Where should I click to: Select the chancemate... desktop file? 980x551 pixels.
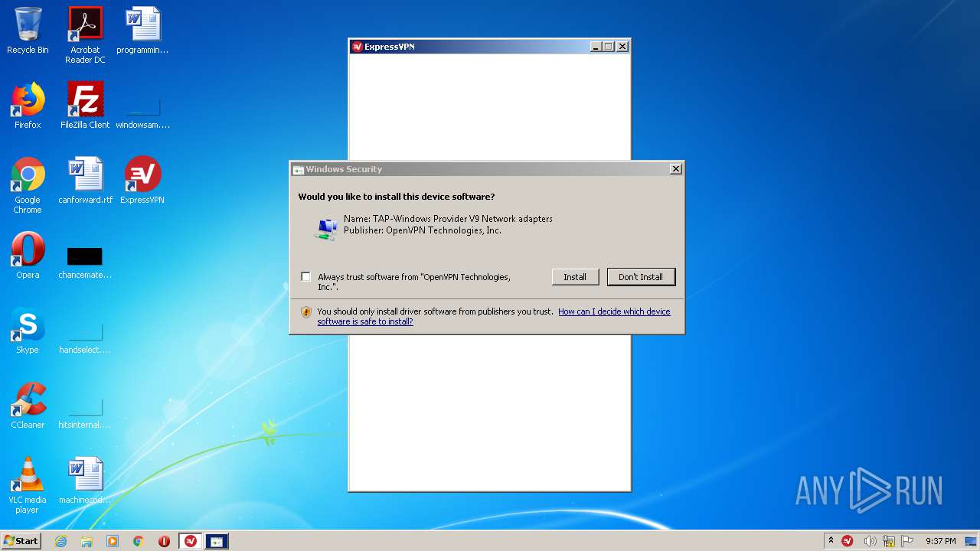click(85, 262)
